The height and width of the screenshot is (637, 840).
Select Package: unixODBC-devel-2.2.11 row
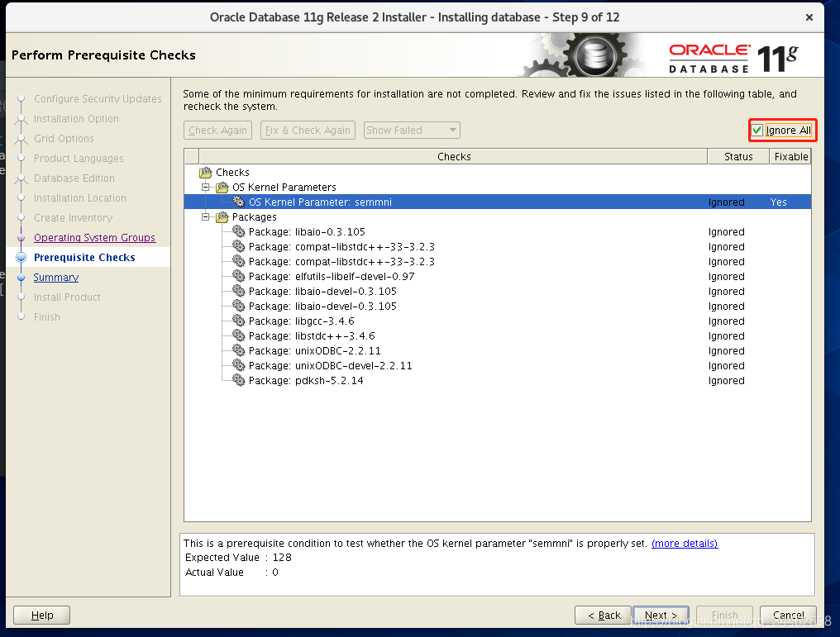[498, 366]
